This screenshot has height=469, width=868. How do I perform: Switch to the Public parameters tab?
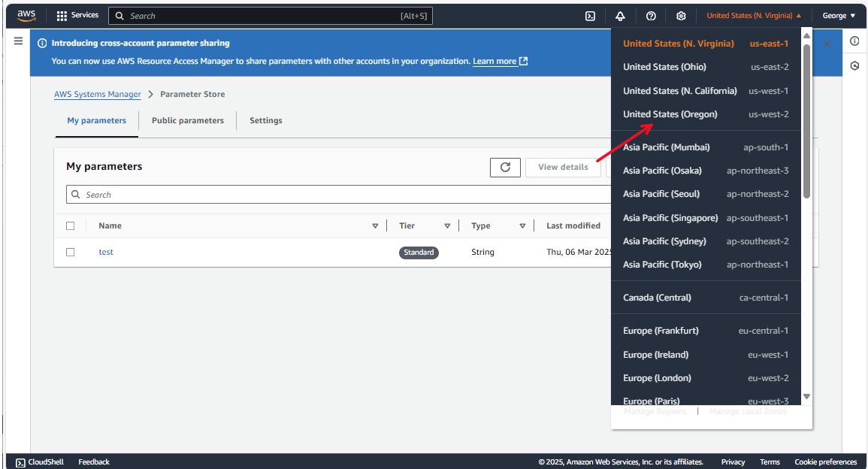(188, 121)
